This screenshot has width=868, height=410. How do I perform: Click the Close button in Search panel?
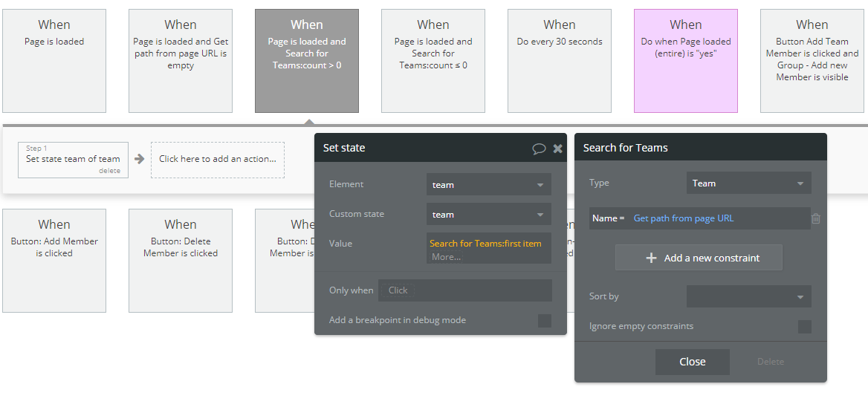coord(692,362)
